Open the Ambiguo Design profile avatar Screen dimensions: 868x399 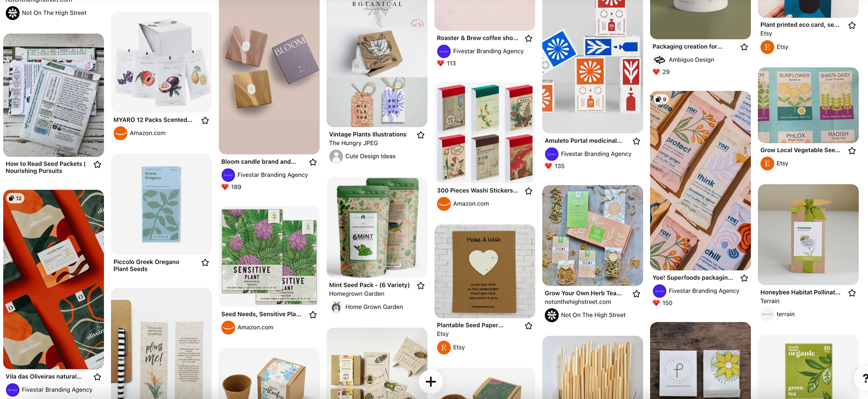click(660, 60)
